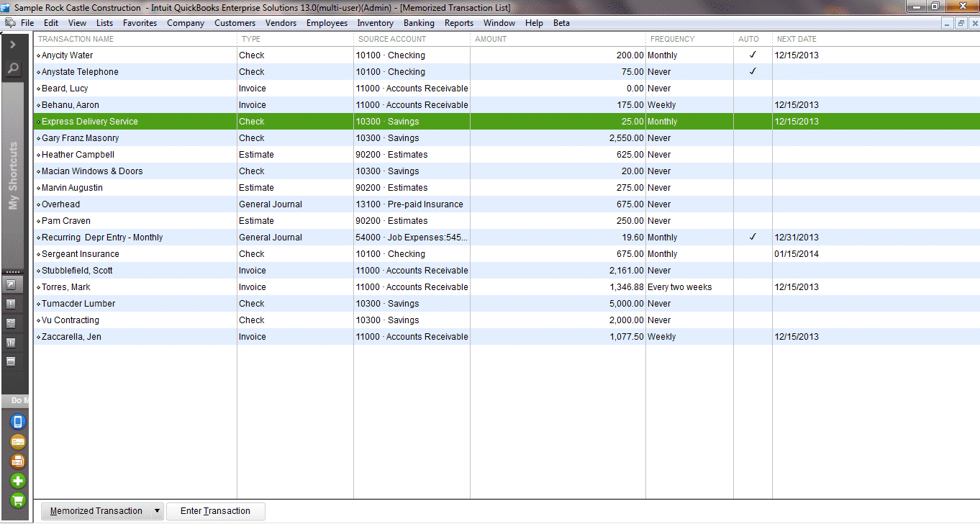Sort by the Next Date column header
Viewport: 980px width, 524px height.
[x=876, y=39]
